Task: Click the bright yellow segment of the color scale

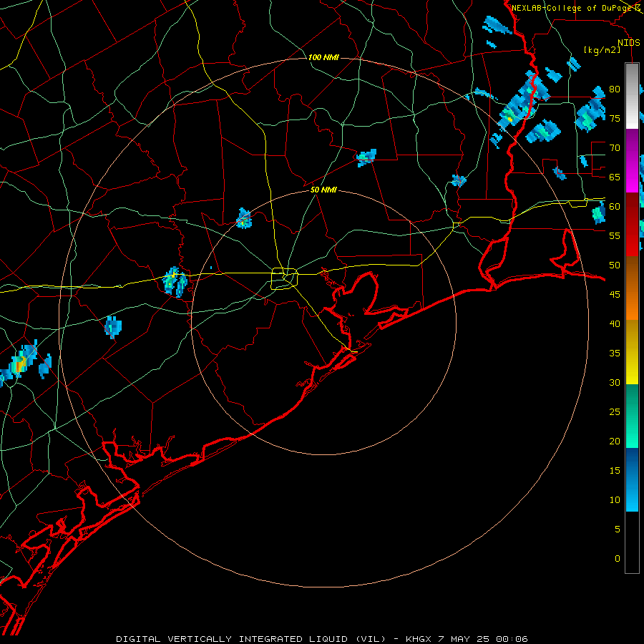Action: [632, 352]
